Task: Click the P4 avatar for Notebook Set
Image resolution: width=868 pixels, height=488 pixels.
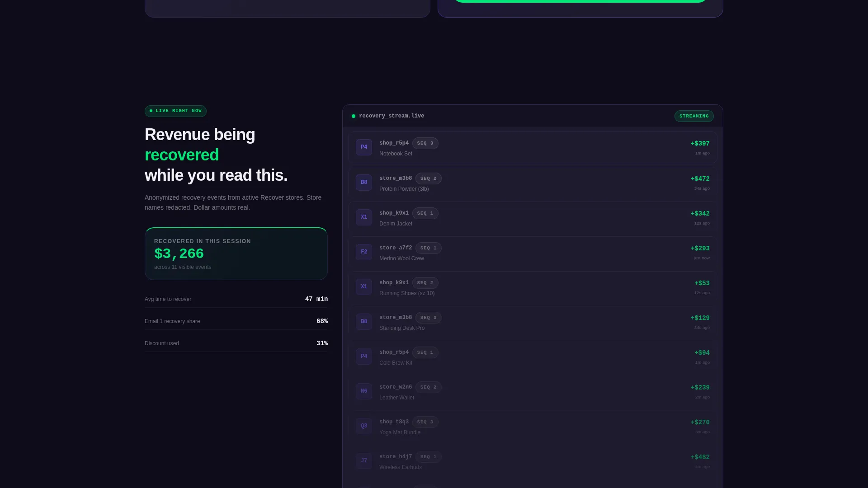Action: pos(364,147)
